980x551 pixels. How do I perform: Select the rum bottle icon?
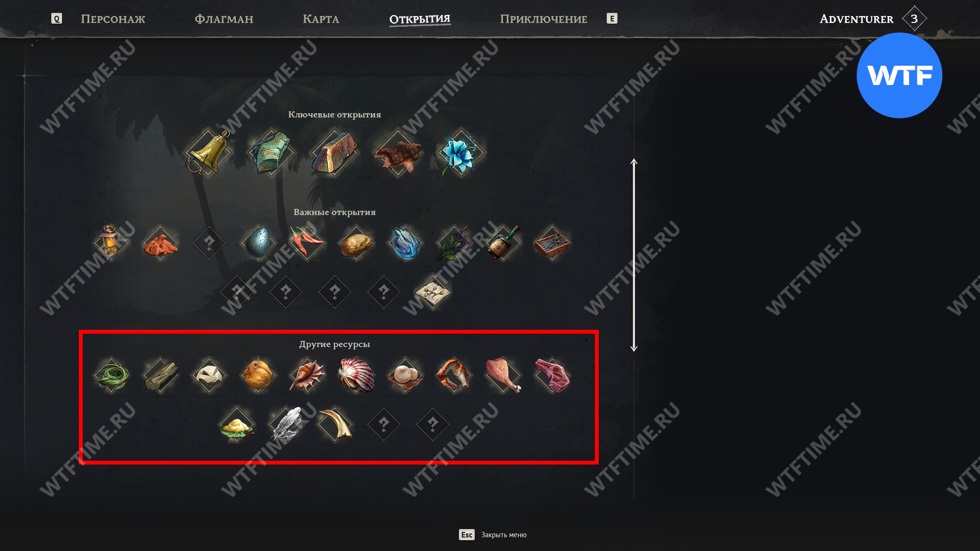(x=503, y=242)
